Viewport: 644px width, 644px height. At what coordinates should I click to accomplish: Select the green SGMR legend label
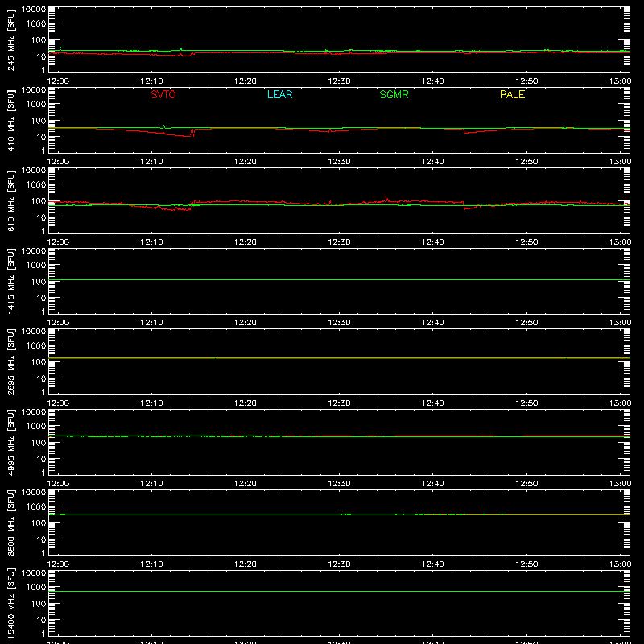(x=394, y=94)
